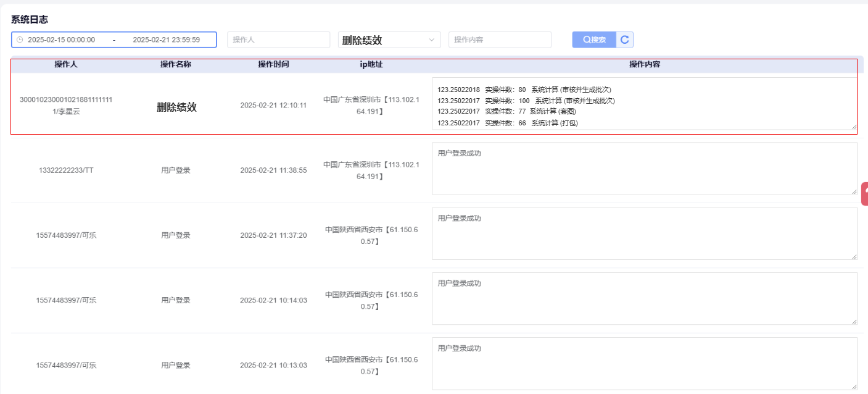868x394 pixels.
Task: Click the 操作人 column header
Action: (x=66, y=64)
